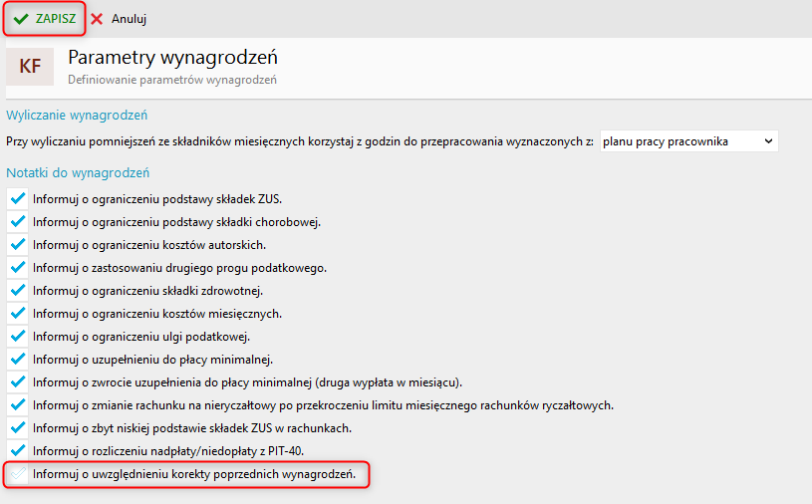
Task: Enable 'uwzględnieniu korekty poprzednich wynagrodzeń' checkbox
Action: (x=17, y=474)
